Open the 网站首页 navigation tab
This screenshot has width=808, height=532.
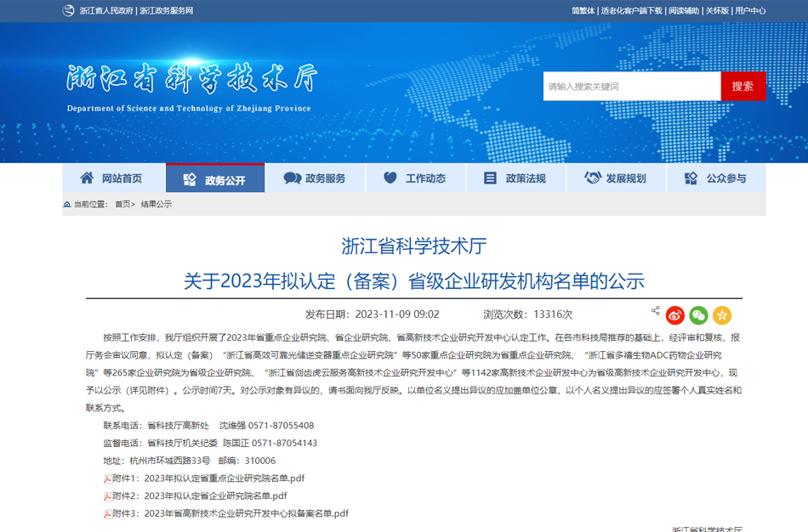(x=111, y=178)
